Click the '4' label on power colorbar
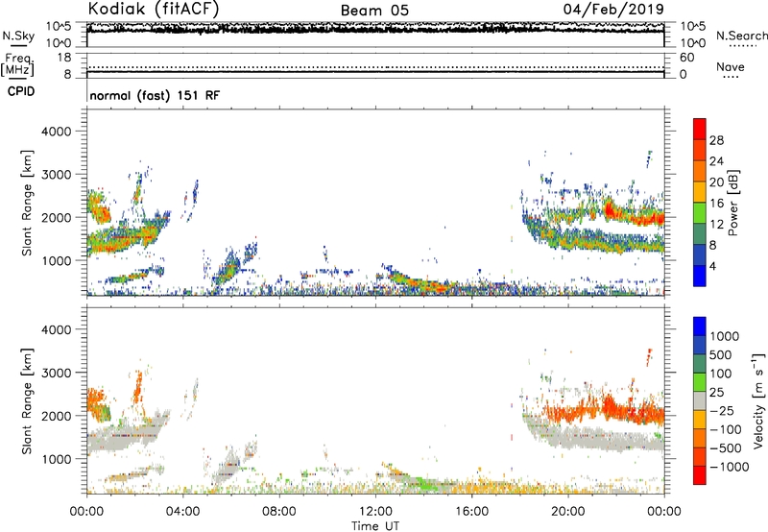The image size is (768, 532). [712, 266]
